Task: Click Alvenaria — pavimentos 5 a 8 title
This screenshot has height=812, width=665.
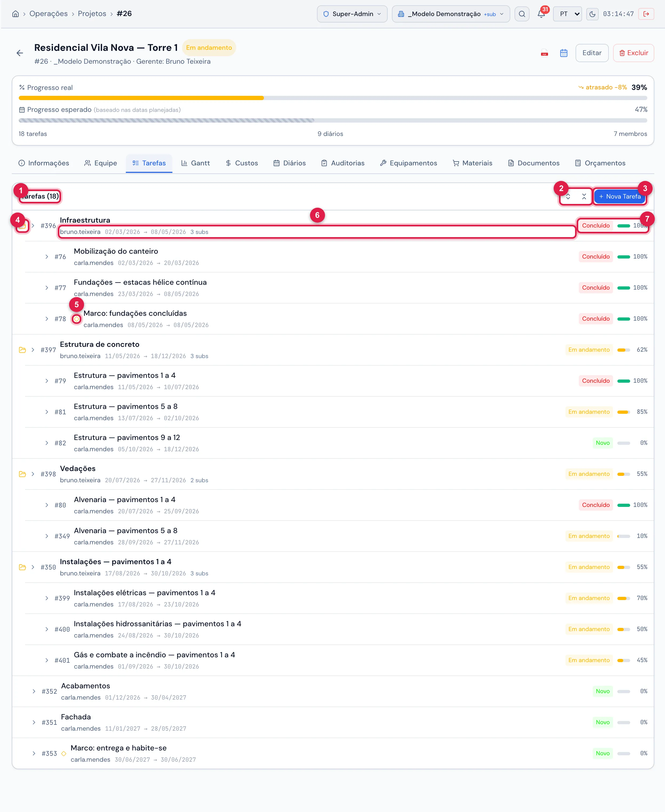Action: coord(126,531)
